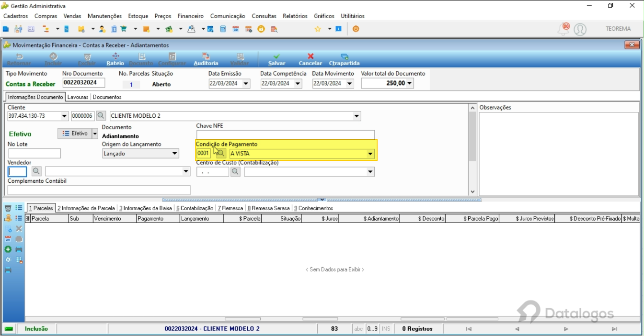Screen dimensions: 644x336
Task: Click the grid with calendar sidebar icon
Action: tap(19, 260)
